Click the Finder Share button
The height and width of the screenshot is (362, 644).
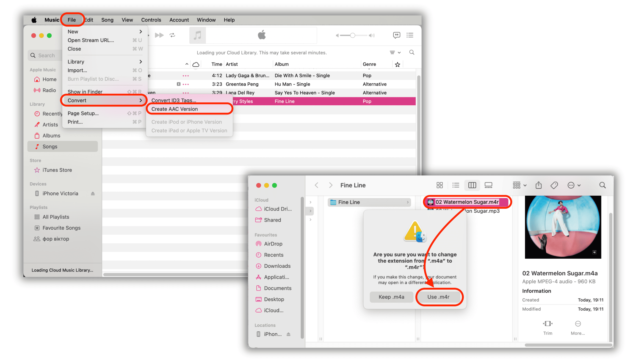[539, 185]
